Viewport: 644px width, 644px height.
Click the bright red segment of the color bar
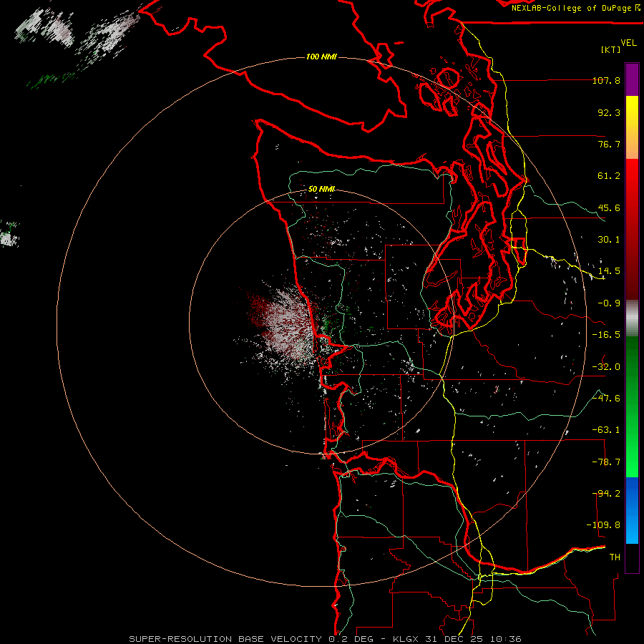(632, 181)
